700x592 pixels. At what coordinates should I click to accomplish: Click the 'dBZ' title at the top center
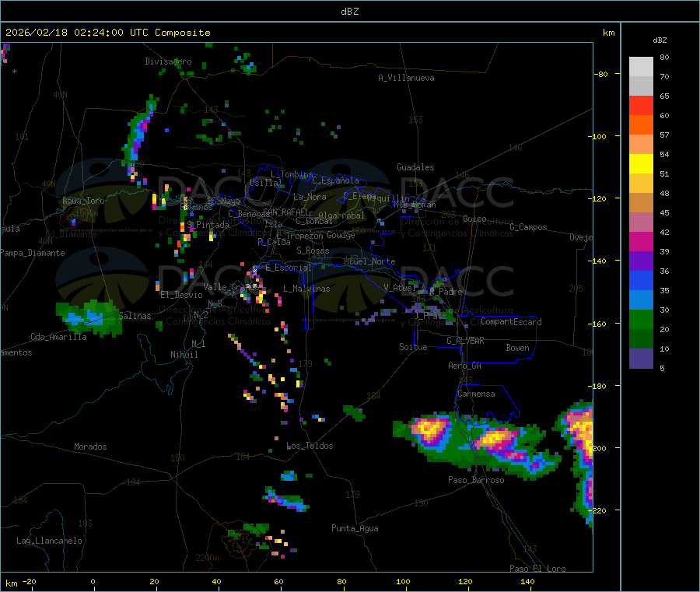349,12
